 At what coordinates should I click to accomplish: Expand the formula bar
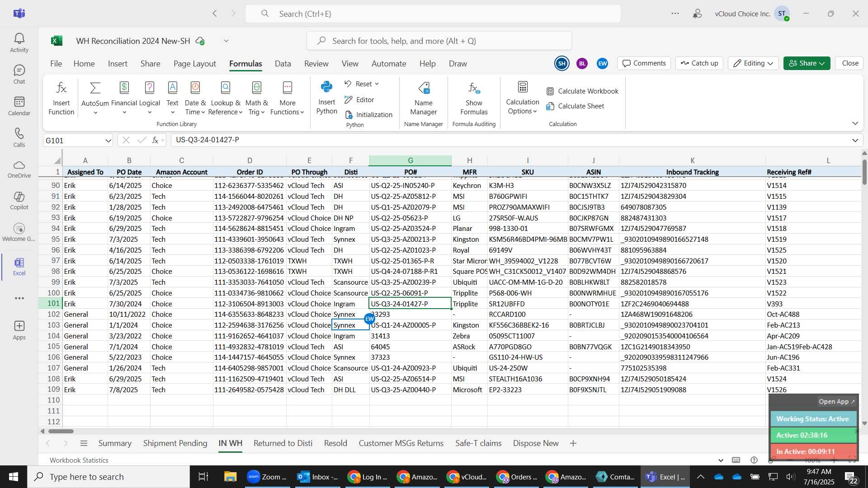[855, 140]
